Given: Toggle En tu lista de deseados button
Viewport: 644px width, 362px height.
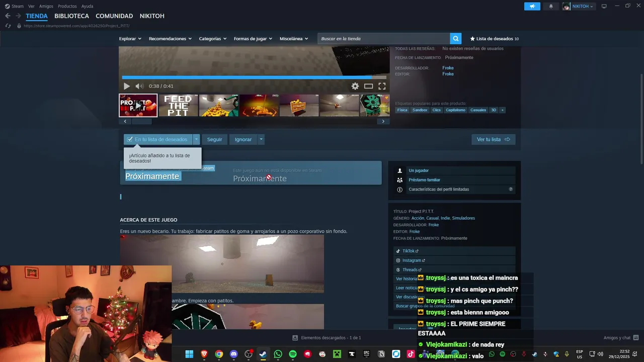Looking at the screenshot, I should 158,139.
